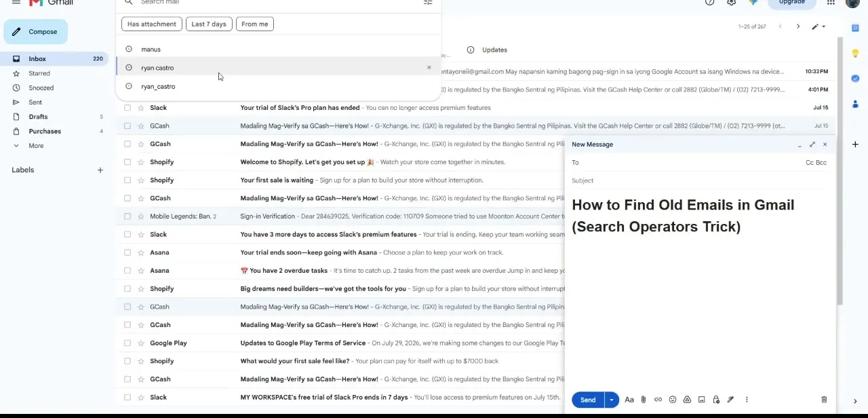Insert link in the new message

click(658, 400)
